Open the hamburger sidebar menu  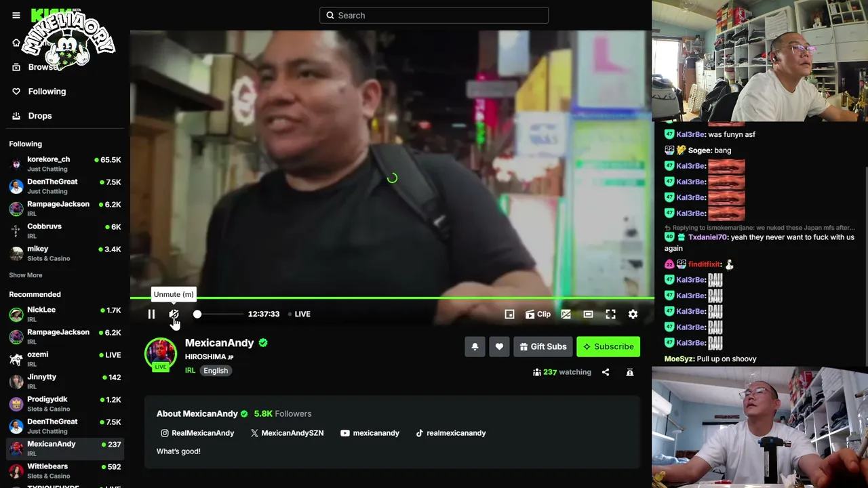[x=16, y=15]
